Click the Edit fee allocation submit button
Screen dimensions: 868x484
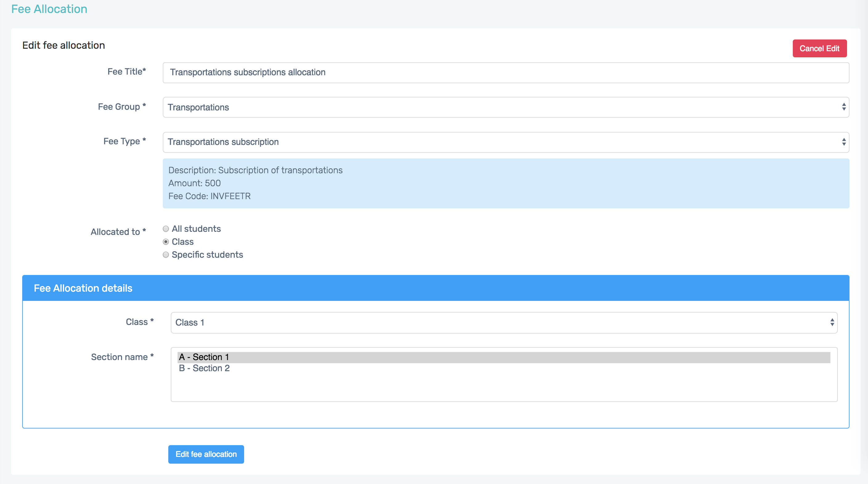point(206,454)
